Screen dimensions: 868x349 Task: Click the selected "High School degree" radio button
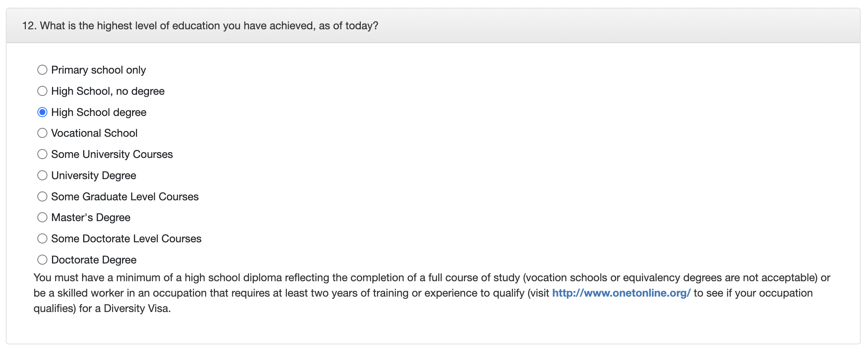(42, 112)
